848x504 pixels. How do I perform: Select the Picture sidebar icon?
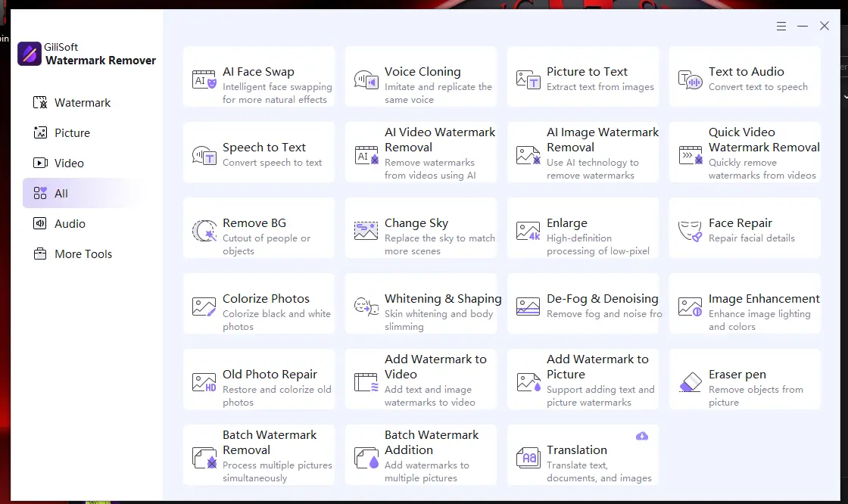40,132
